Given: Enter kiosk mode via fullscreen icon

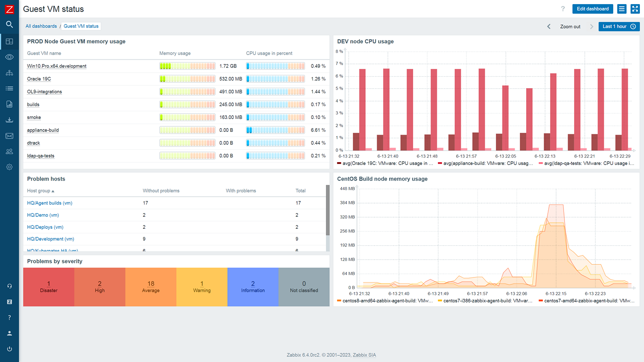Looking at the screenshot, I should pos(635,9).
